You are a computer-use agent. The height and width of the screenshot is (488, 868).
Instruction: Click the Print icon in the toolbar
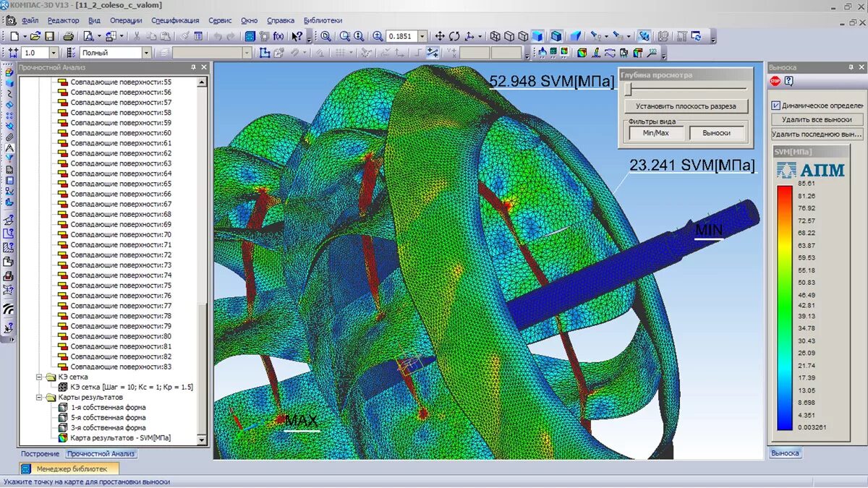[x=68, y=36]
